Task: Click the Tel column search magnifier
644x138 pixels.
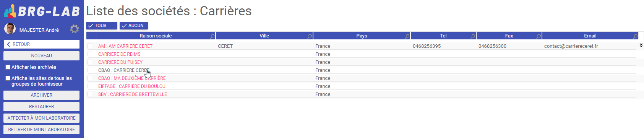Action: [x=473, y=36]
